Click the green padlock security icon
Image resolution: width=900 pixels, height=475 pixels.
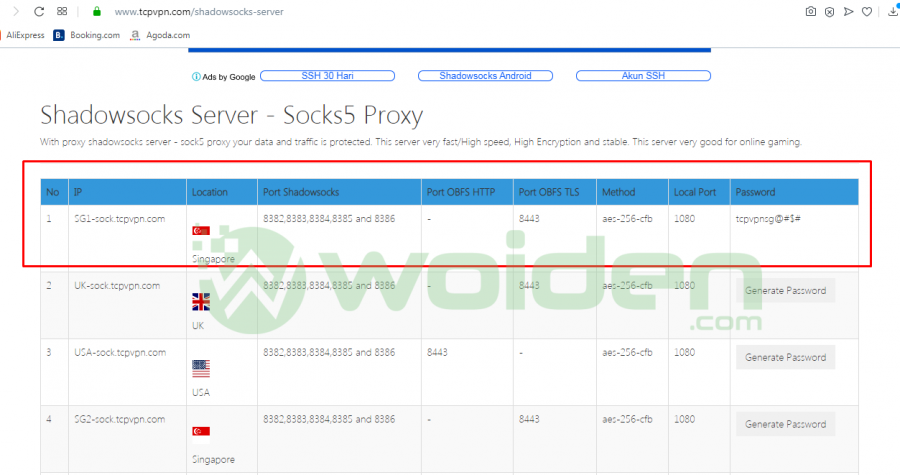coord(96,11)
